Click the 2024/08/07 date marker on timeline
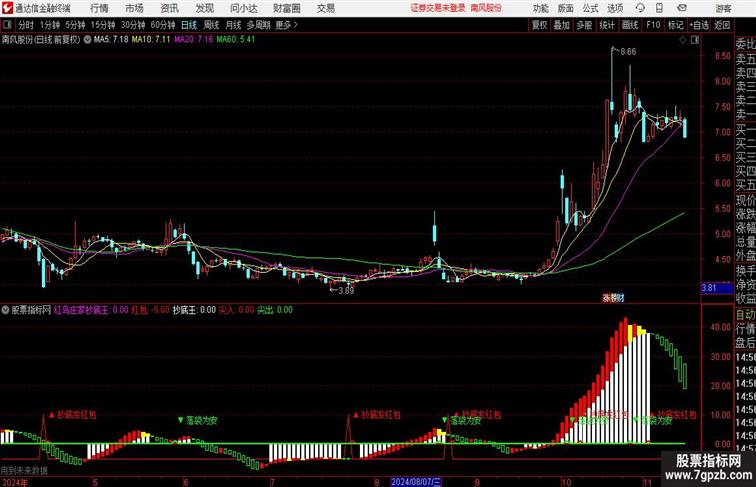 (416, 482)
